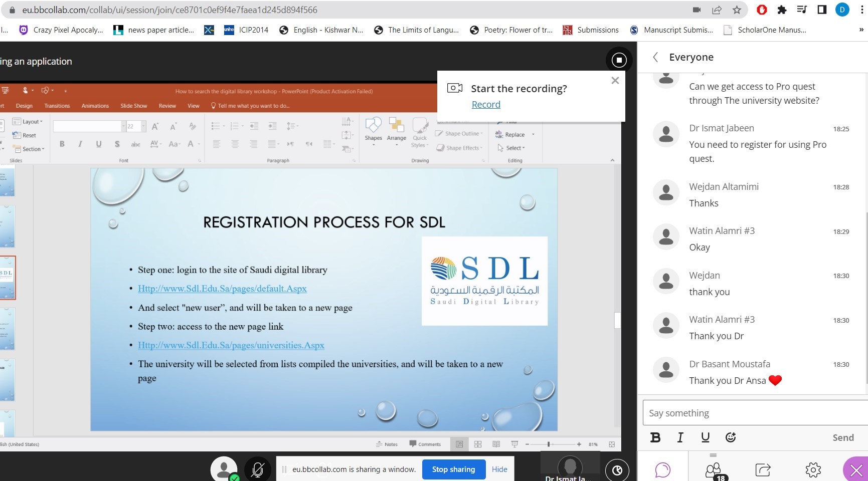868x481 pixels.
Task: Expand the hidden bookmarks overflow chevron
Action: coord(861,30)
